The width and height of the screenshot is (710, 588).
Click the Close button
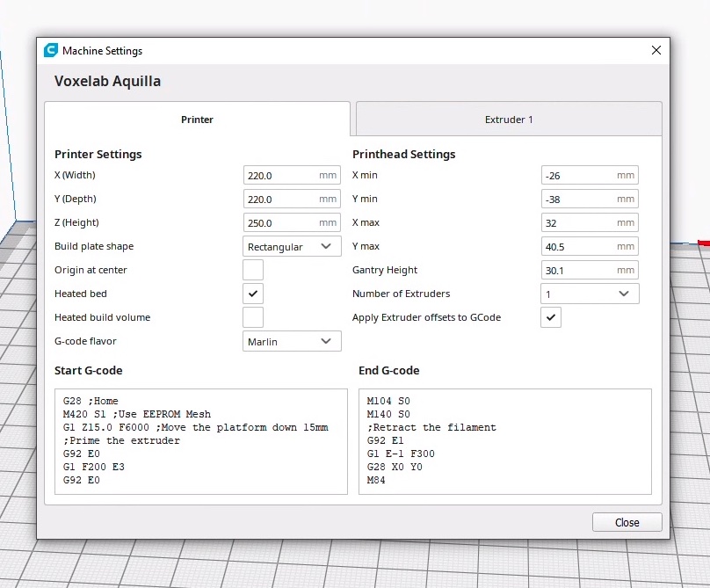pyautogui.click(x=627, y=522)
